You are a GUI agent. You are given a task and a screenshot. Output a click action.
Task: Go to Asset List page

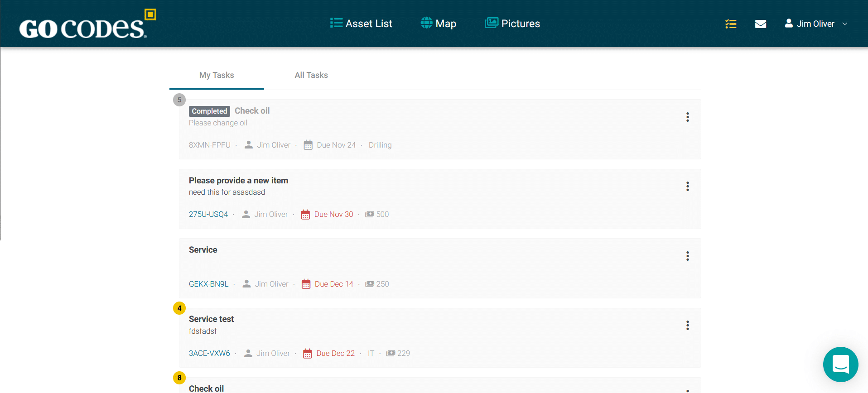[361, 24]
